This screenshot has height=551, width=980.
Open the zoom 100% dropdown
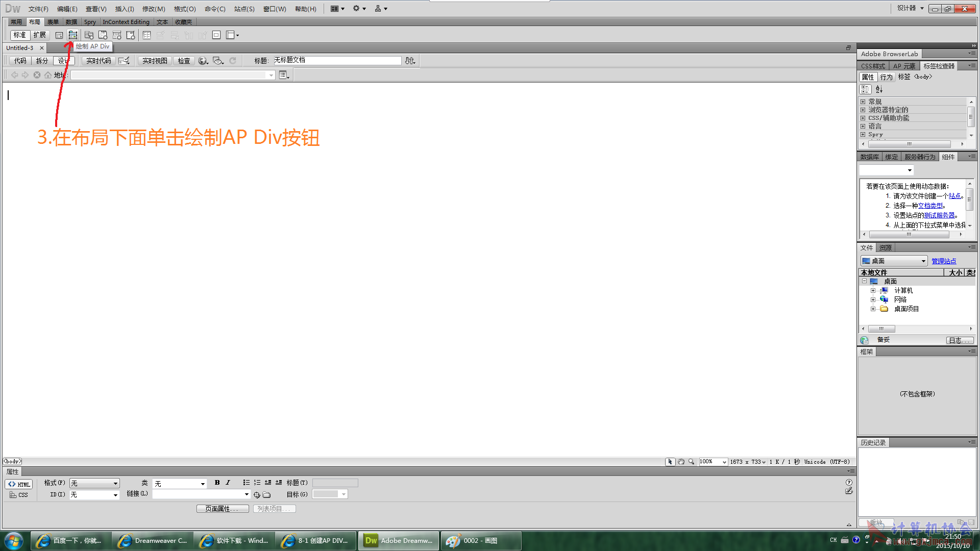[713, 462]
